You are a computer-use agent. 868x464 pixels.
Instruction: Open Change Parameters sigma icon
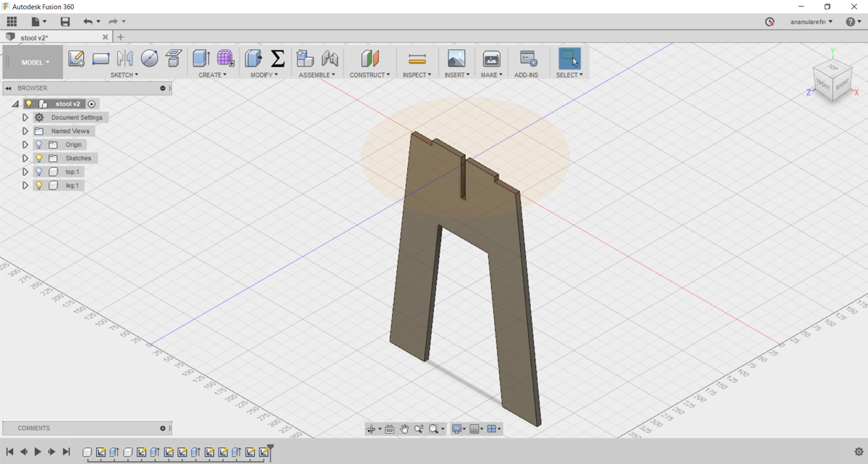(278, 59)
